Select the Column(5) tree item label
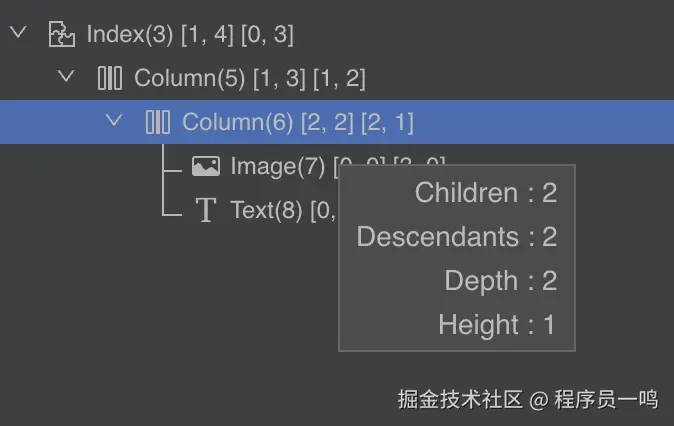Viewport: 674px width, 426px height. click(250, 78)
